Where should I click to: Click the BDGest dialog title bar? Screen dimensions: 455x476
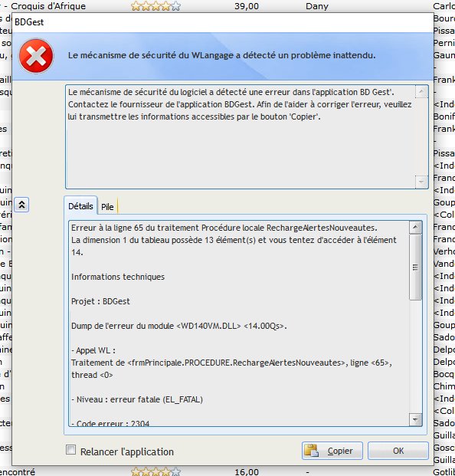(x=223, y=22)
